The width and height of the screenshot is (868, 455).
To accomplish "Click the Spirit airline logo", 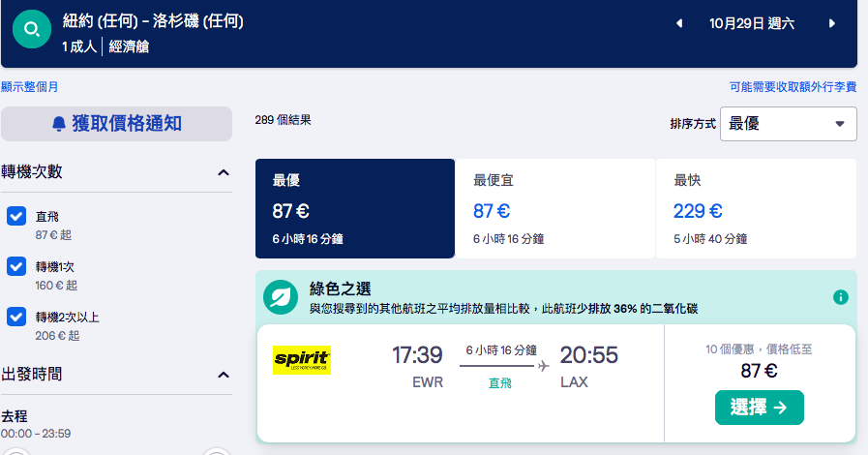I will tap(302, 360).
